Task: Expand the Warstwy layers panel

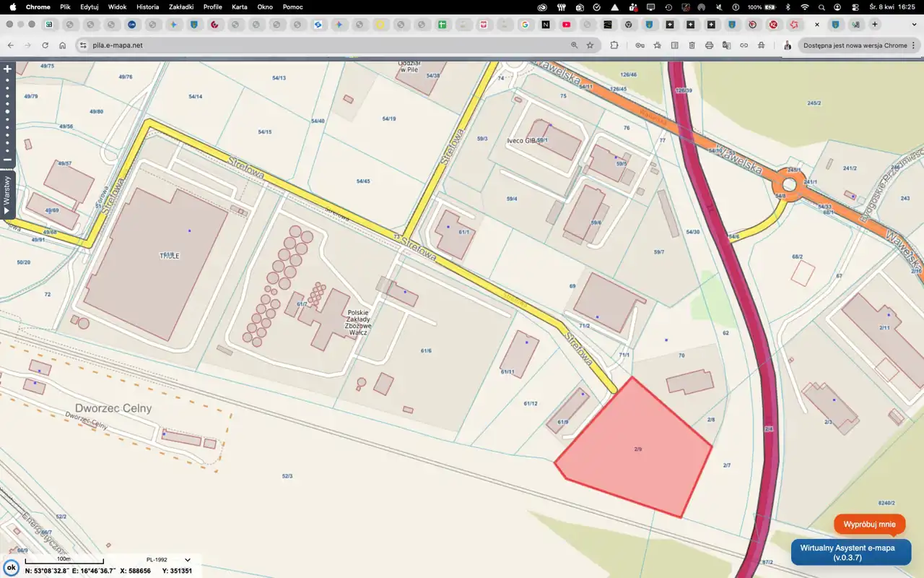Action: tap(8, 194)
